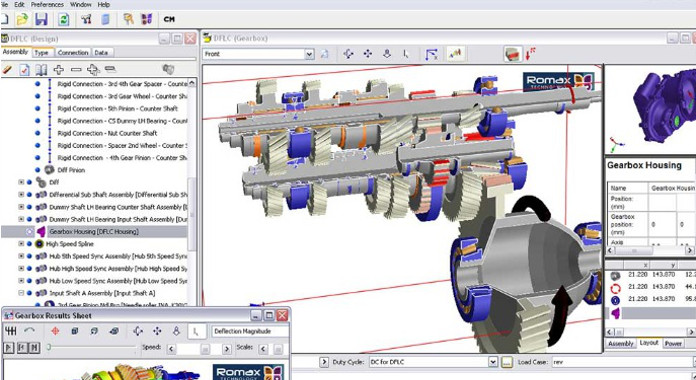Select the rotate view tool in Gearbox toolbar
Viewport: 696px width, 380px height.
click(x=348, y=54)
